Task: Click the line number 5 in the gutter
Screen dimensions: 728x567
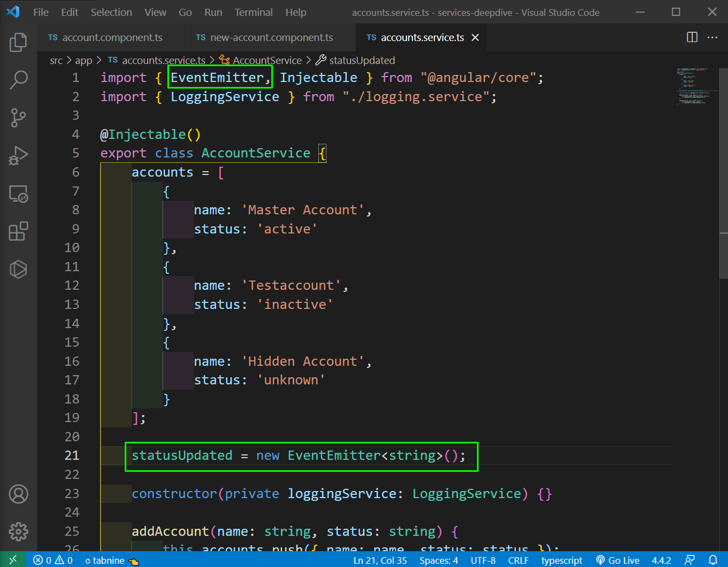Action: 75,153
